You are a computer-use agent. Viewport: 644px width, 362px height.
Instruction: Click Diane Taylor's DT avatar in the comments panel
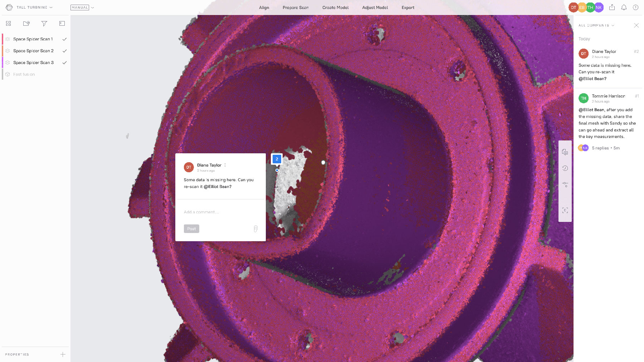584,54
